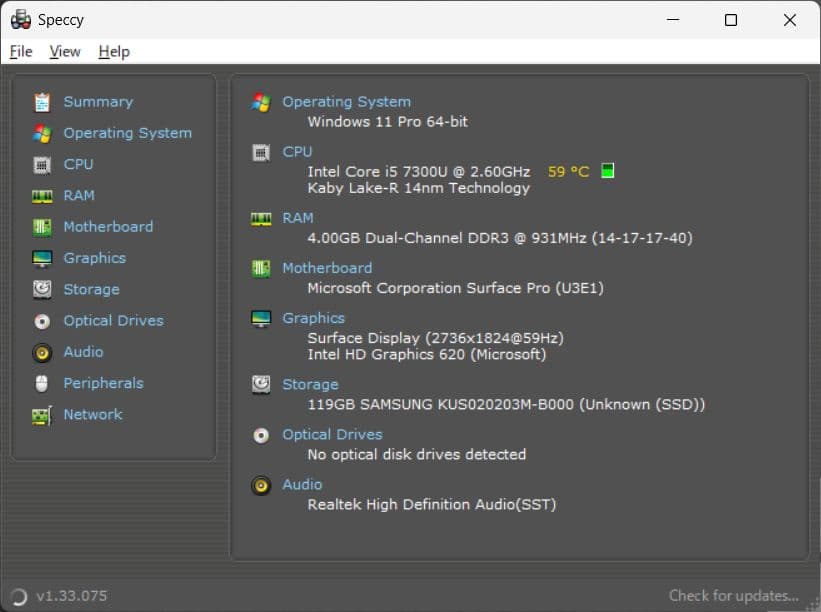The image size is (821, 612).
Task: Click Intel HD Graphics 620 (Microsoft) text
Action: click(427, 354)
